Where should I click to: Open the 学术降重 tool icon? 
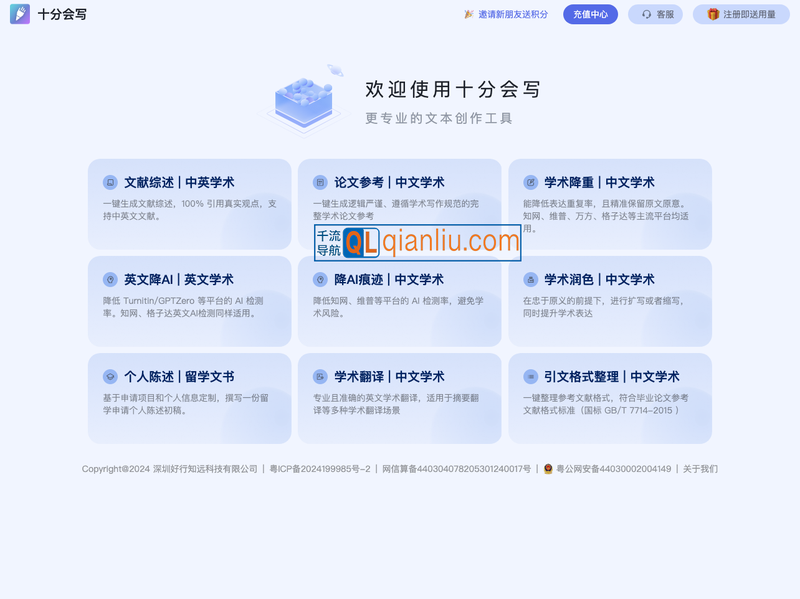click(530, 182)
